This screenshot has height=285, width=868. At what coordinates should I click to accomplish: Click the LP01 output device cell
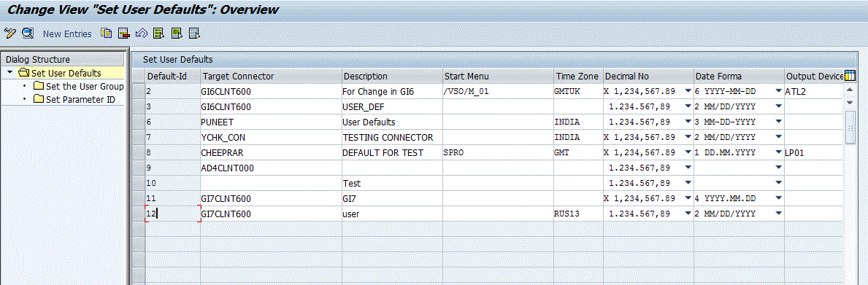[x=814, y=152]
